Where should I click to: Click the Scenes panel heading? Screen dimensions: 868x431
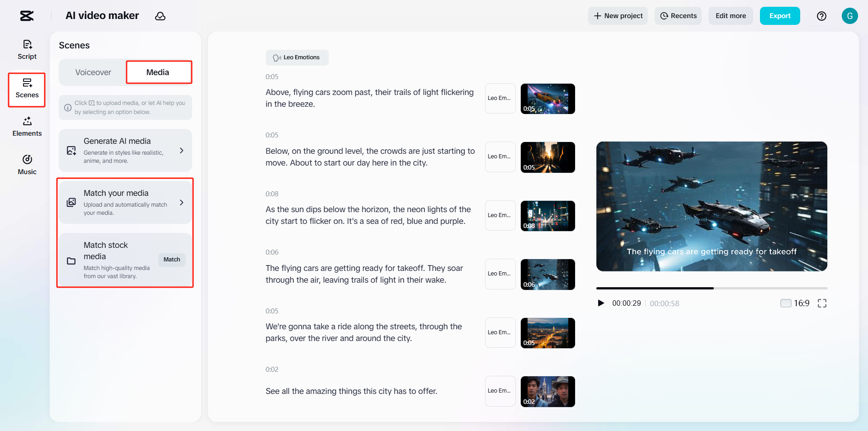pos(74,45)
